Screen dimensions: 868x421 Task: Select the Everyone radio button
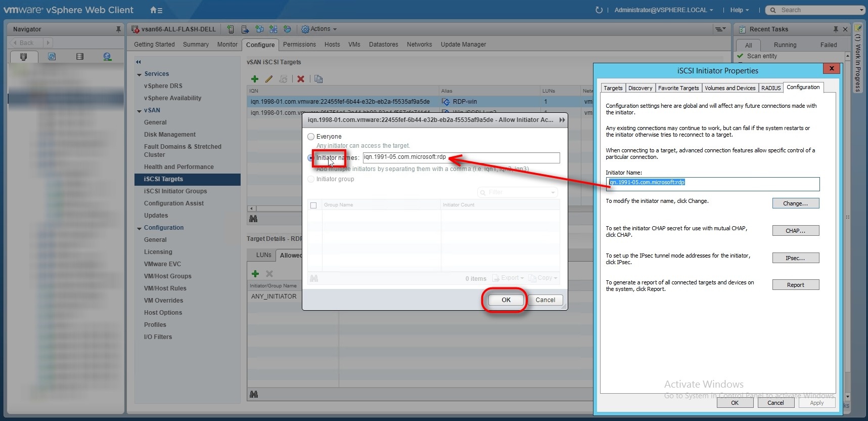(x=311, y=137)
